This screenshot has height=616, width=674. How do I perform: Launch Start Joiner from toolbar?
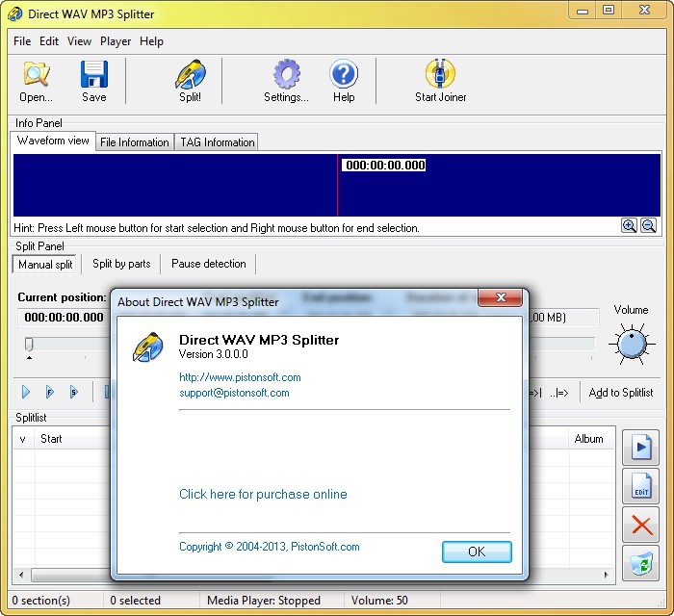click(441, 81)
